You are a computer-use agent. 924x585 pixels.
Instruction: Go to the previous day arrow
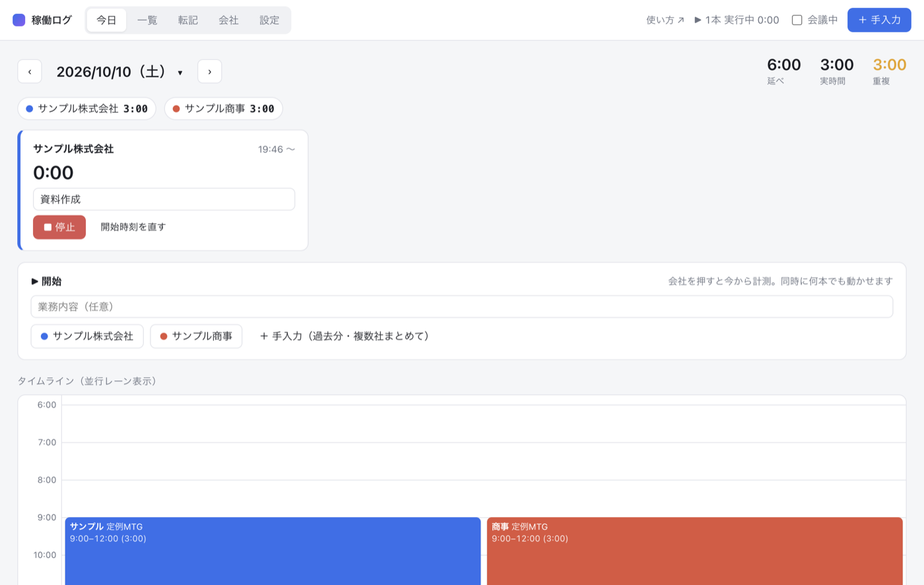click(x=30, y=72)
